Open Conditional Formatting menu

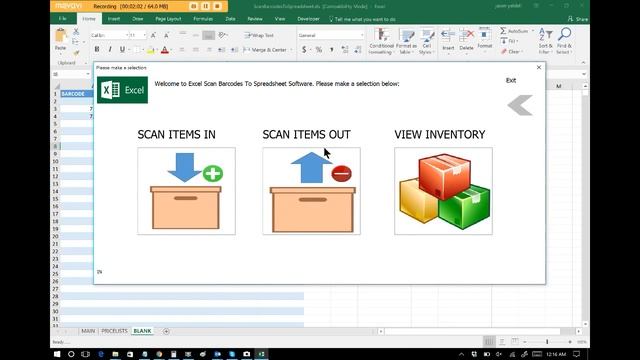click(x=381, y=41)
